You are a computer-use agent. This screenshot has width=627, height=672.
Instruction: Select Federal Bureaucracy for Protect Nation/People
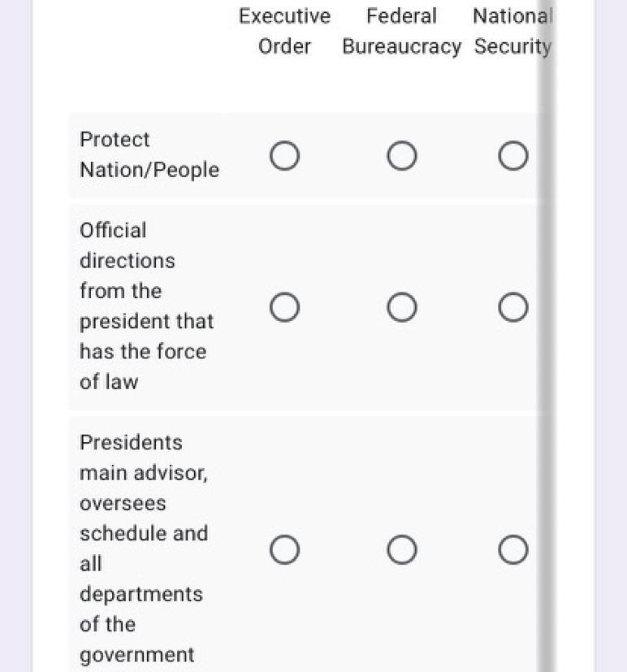[402, 155]
